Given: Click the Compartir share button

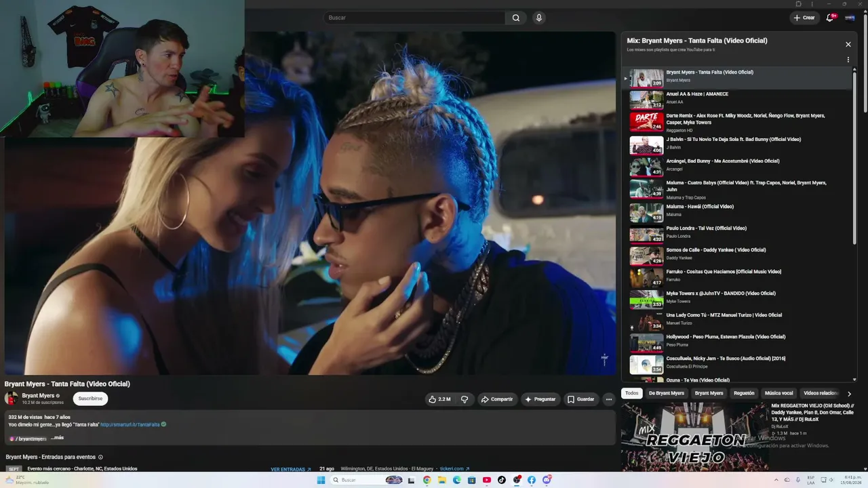Looking at the screenshot, I should pos(497,399).
